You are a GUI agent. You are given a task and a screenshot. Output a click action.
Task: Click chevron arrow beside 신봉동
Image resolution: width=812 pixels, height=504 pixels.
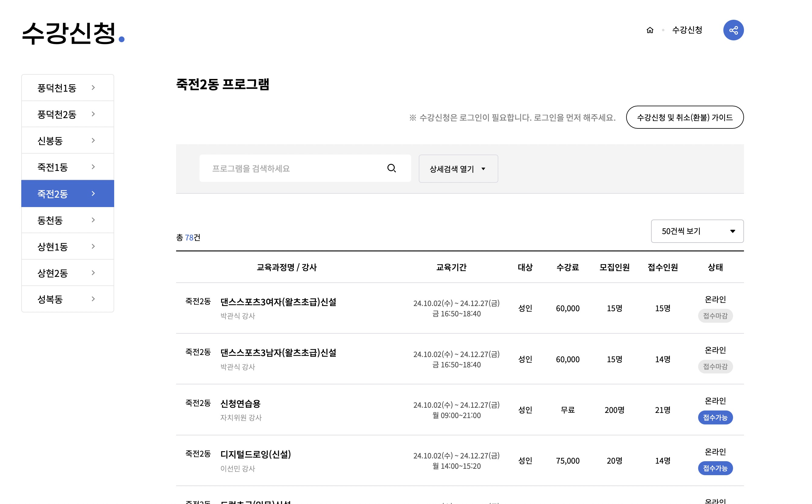point(93,141)
